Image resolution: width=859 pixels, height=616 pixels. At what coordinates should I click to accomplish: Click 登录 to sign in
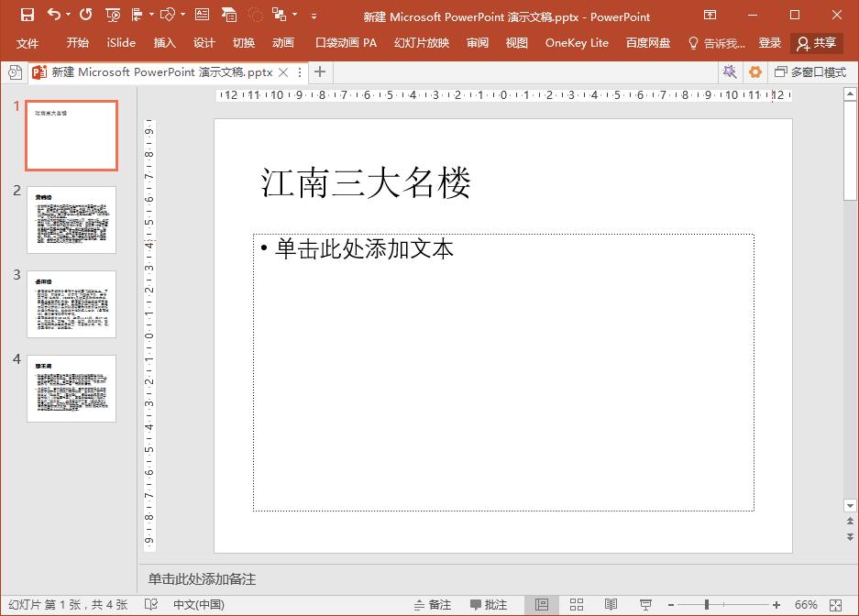click(770, 42)
